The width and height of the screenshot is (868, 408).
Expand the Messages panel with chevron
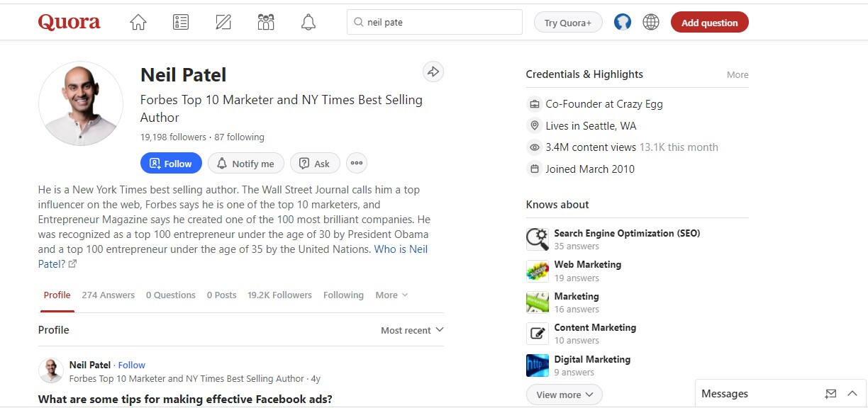point(852,394)
